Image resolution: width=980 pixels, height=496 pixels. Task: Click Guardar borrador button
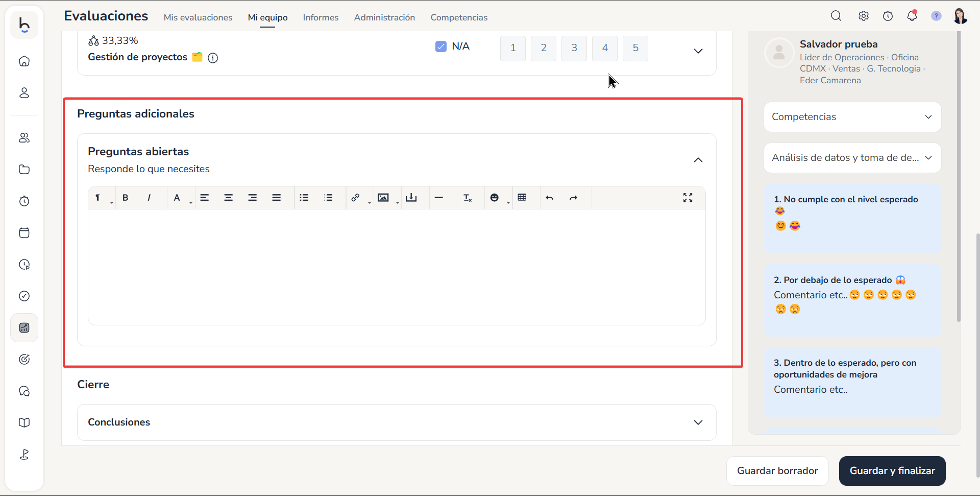click(x=777, y=471)
